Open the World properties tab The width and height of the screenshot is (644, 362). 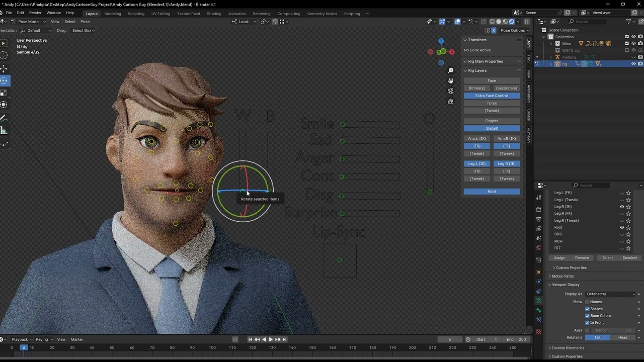click(539, 248)
